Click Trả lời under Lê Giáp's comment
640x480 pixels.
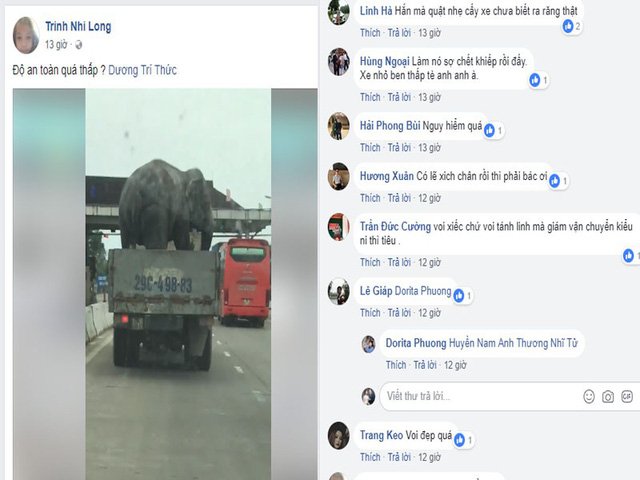click(x=400, y=313)
